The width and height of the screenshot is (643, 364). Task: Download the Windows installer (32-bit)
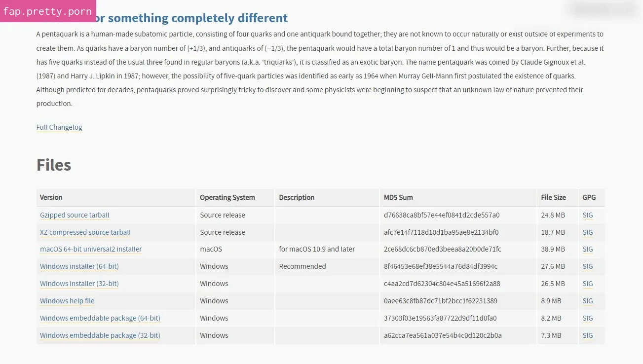[x=79, y=284]
